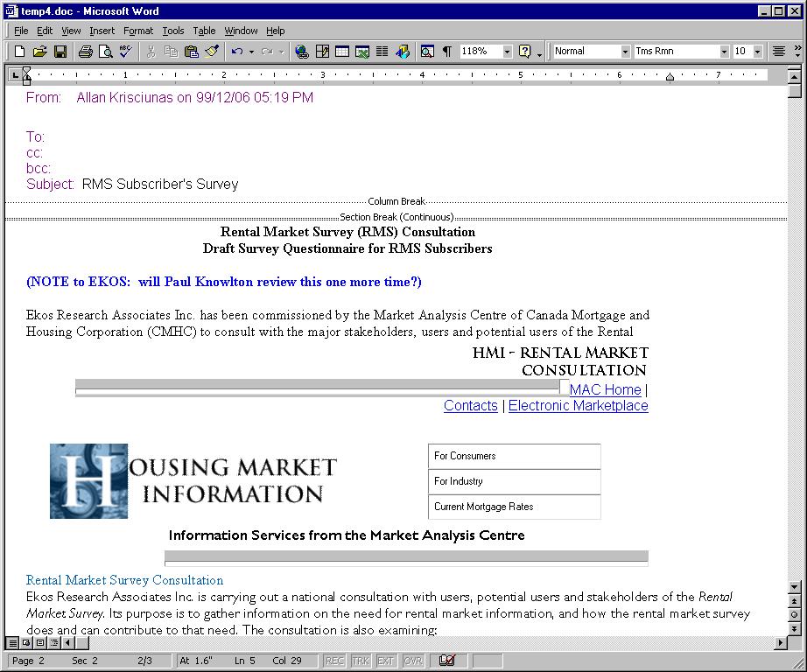This screenshot has width=807, height=672.
Task: Follow the Electronic Marketplace link
Action: point(578,405)
